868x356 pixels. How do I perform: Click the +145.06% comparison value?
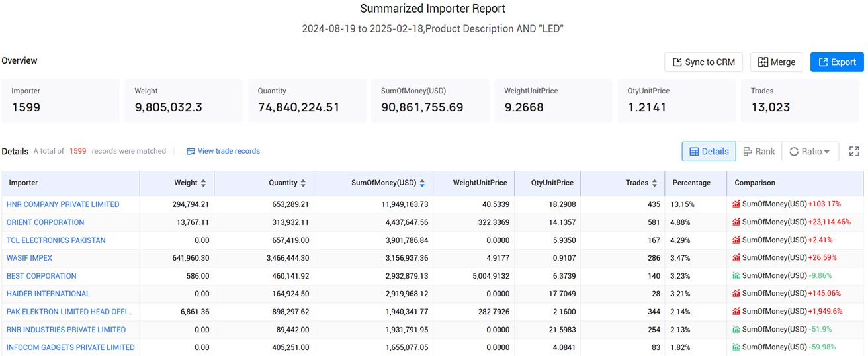[824, 294]
